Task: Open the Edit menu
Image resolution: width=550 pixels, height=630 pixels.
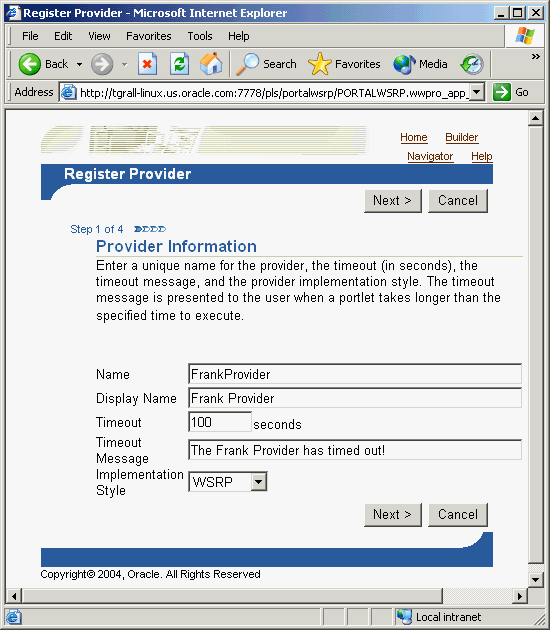Action: [x=63, y=36]
